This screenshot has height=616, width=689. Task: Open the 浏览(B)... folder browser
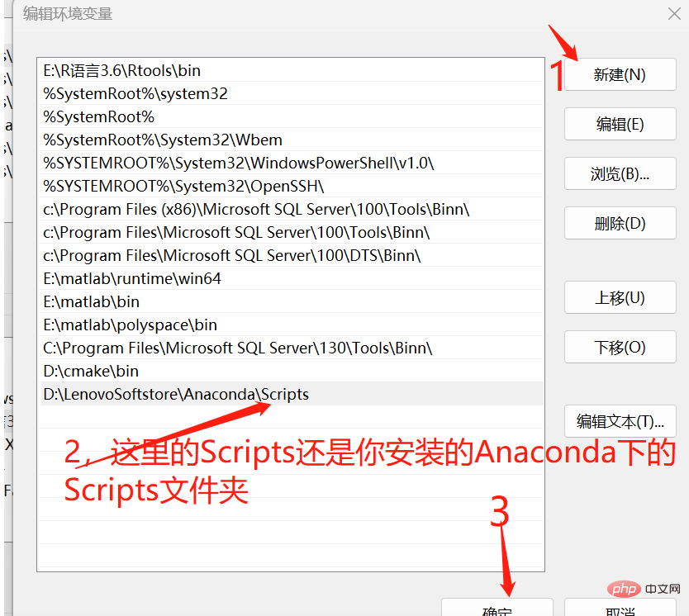pos(620,174)
